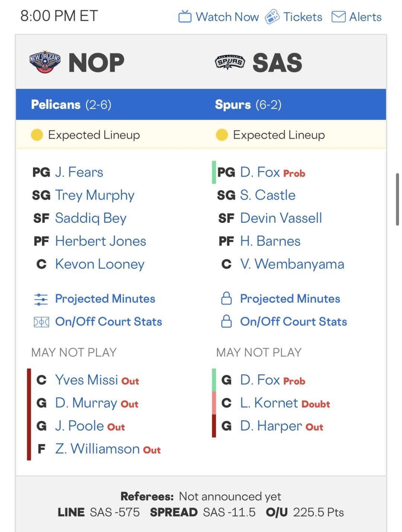Click the Alerts envelope icon
The image size is (402, 532).
(338, 17)
